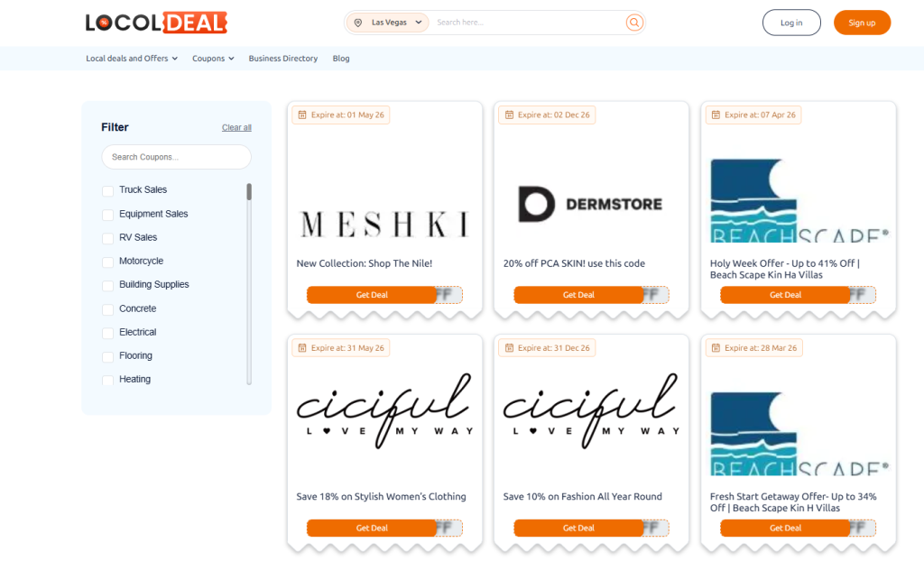This screenshot has height=561, width=924.
Task: Expand the Coupons dropdown menu
Action: pos(213,59)
